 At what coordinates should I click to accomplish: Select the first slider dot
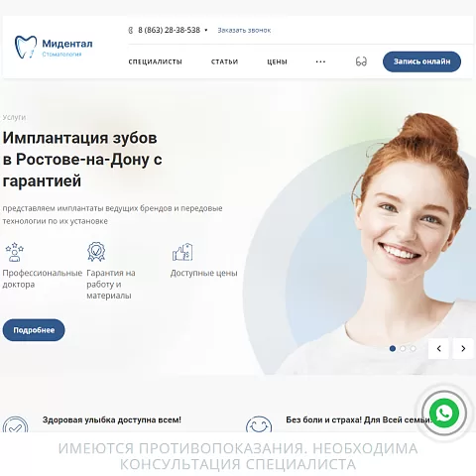point(393,348)
